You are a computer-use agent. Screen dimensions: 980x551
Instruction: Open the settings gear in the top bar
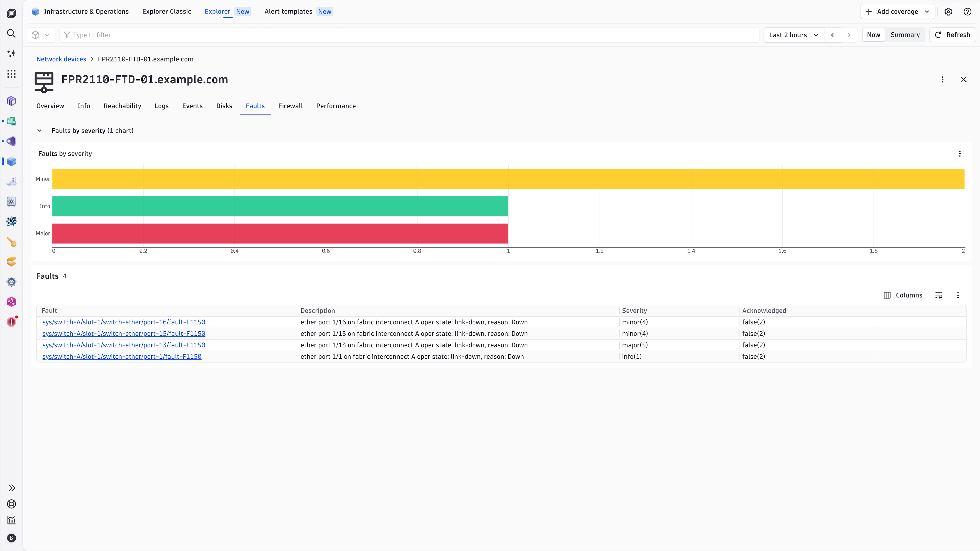(948, 12)
